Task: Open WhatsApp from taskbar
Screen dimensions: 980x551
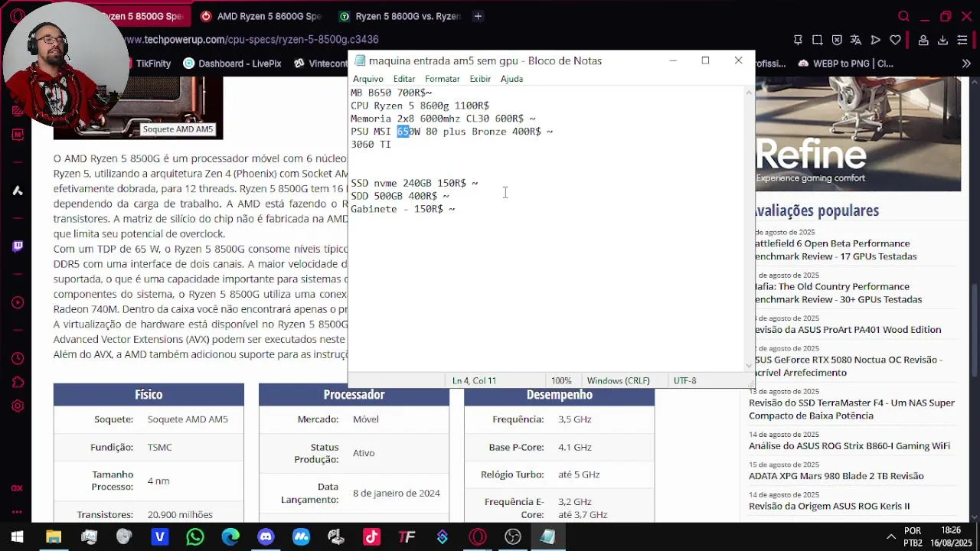Action: pyautogui.click(x=195, y=537)
